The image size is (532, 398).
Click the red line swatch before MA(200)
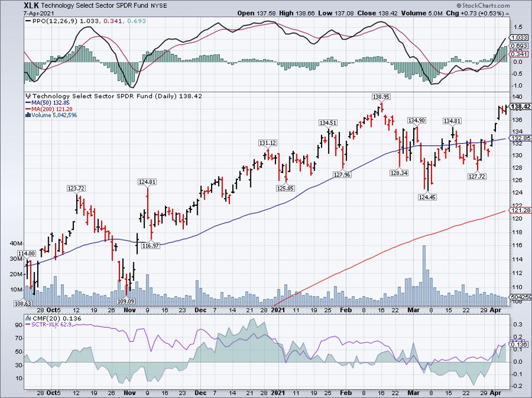28,109
